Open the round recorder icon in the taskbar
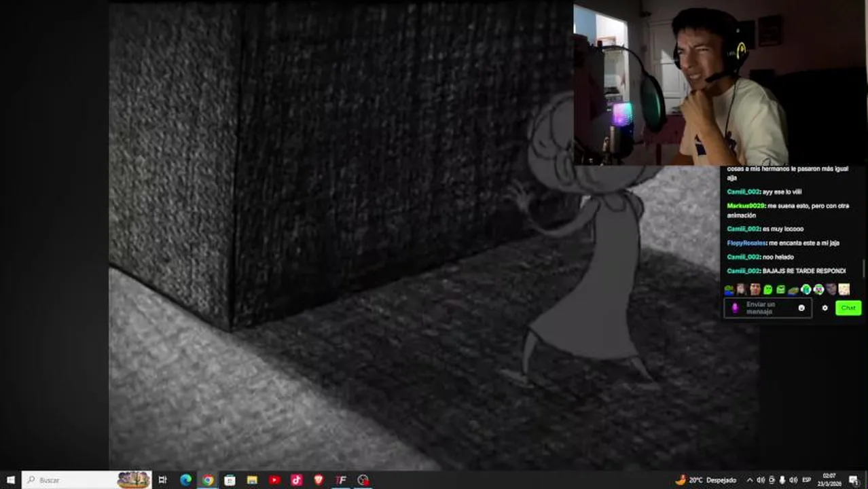 tap(363, 480)
